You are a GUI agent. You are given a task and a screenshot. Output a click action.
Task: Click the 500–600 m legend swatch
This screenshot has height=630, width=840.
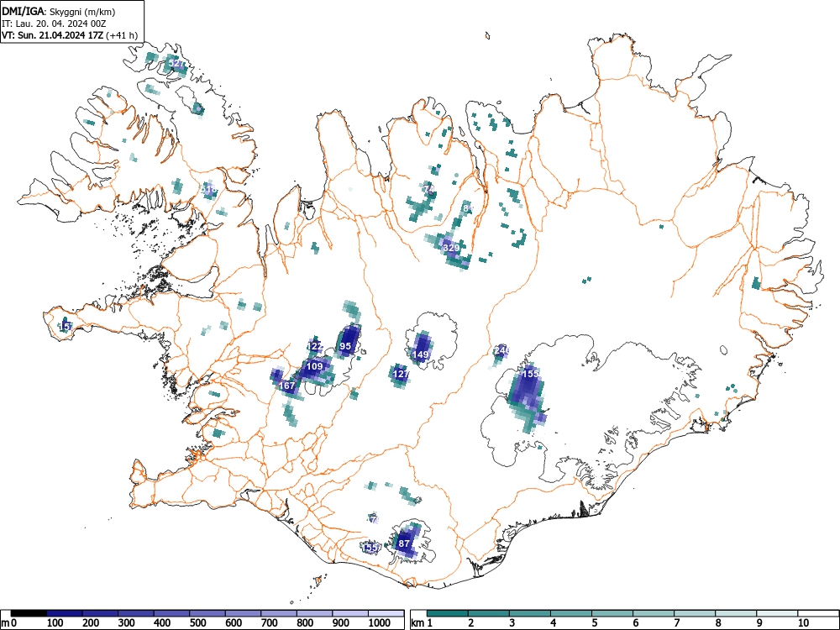click(207, 613)
